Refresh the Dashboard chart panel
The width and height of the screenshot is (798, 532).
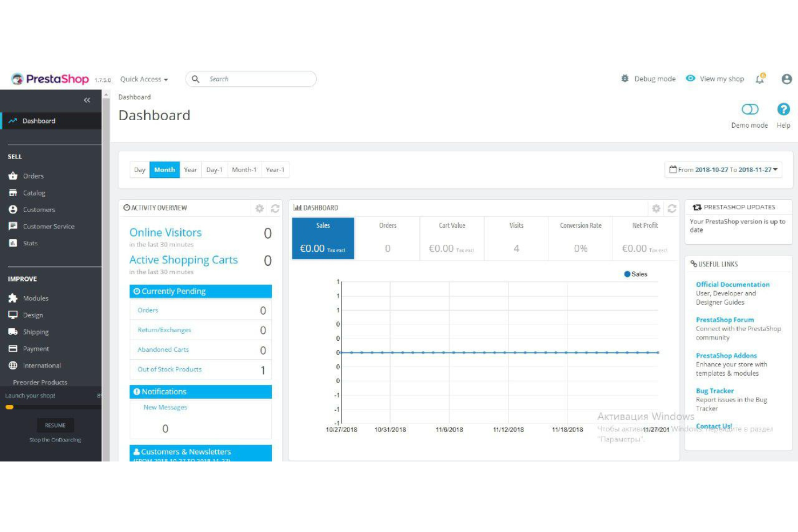(x=672, y=208)
